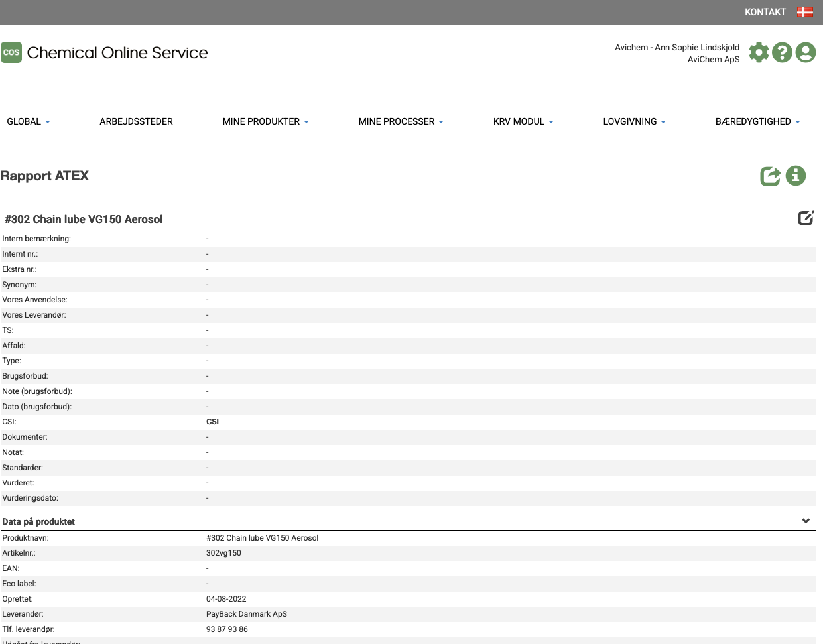Click the bold CSI link

pyautogui.click(x=212, y=422)
